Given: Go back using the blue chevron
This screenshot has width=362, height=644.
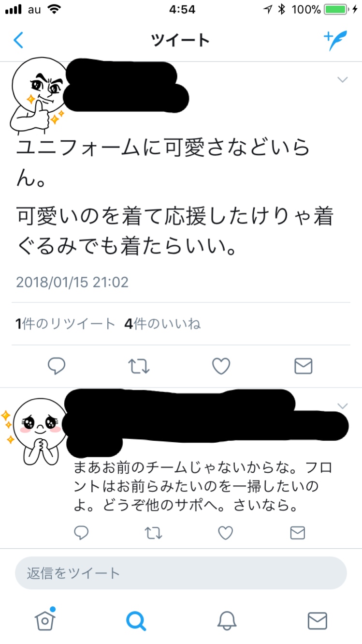Looking at the screenshot, I should [18, 40].
